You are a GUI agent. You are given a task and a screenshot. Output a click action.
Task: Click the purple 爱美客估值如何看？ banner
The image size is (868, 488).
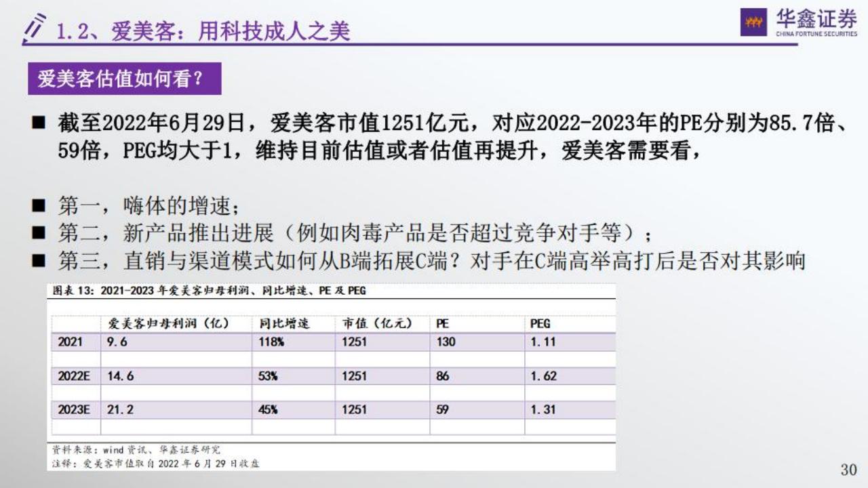[124, 79]
